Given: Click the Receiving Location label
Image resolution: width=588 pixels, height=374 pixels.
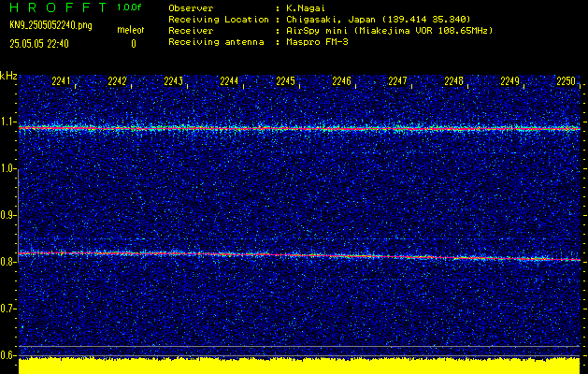Looking at the screenshot, I should tap(219, 20).
